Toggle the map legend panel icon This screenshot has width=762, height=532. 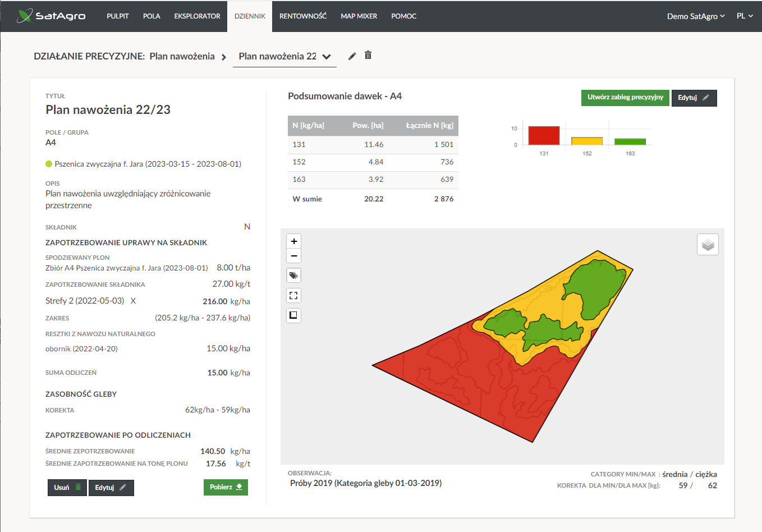293,315
